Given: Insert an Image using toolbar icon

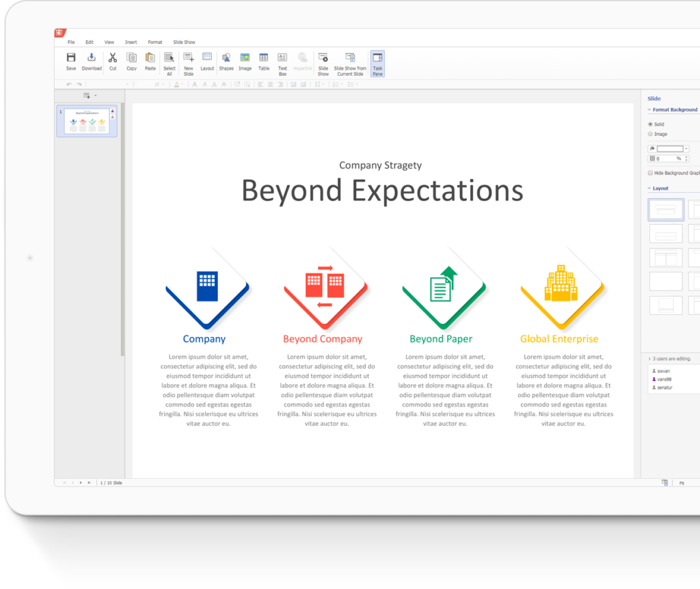Looking at the screenshot, I should click(245, 59).
